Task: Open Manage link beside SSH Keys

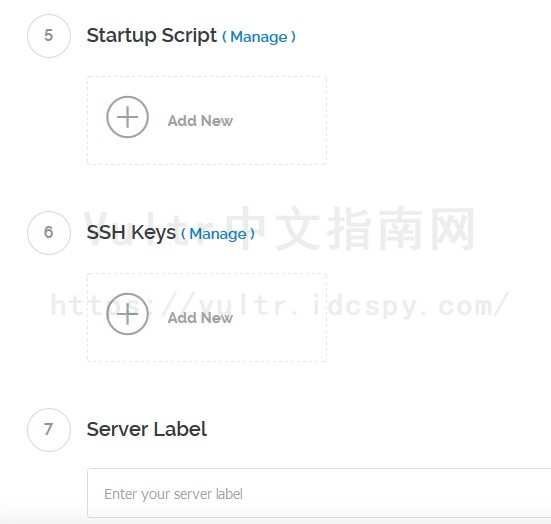Action: 218,234
